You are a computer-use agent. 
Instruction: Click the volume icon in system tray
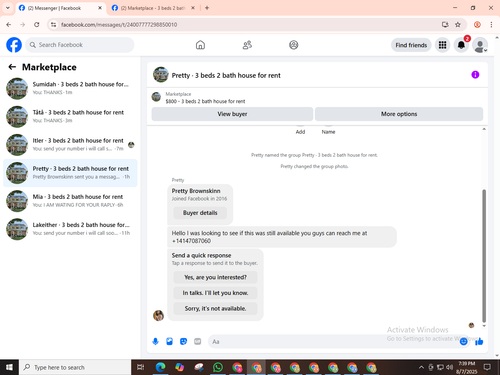[449, 367]
